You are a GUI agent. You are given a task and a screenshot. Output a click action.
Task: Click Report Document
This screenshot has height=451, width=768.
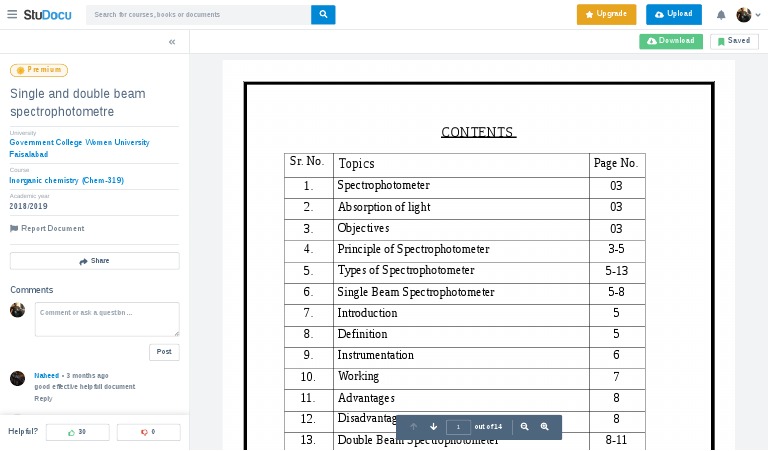click(x=47, y=228)
